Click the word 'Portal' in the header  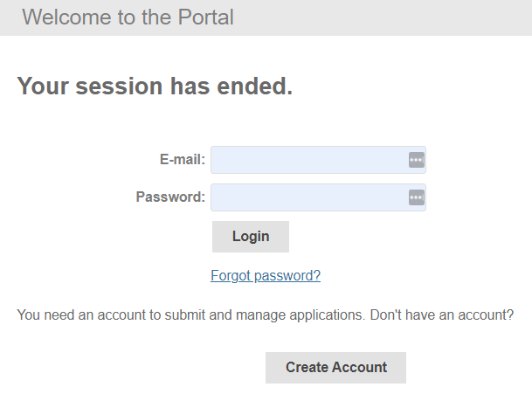[x=206, y=17]
